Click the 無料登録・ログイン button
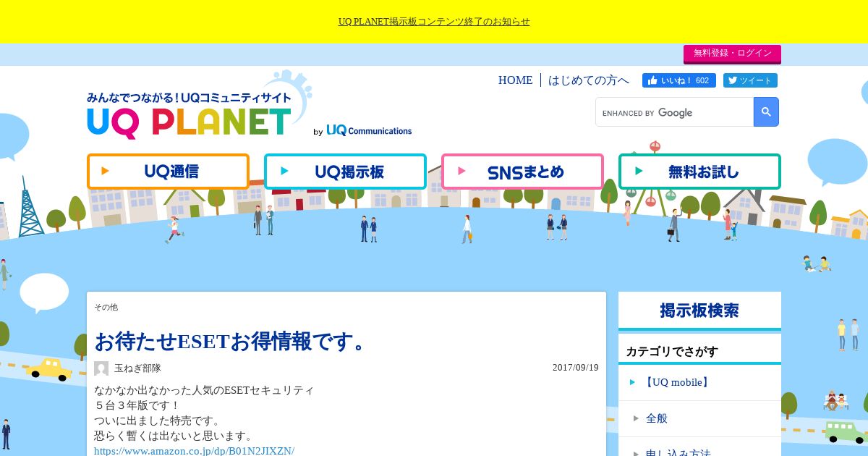The height and width of the screenshot is (456, 868). pos(732,54)
